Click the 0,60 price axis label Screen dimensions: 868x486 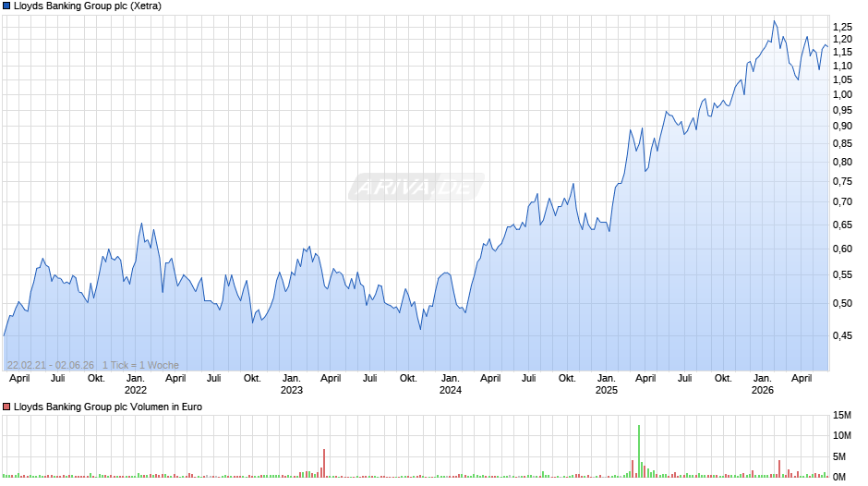(x=842, y=249)
